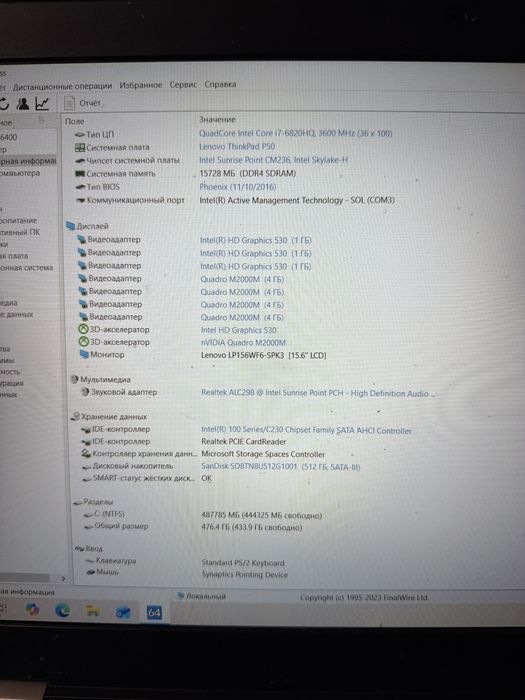The image size is (525, 700).
Task: Open Copilot icon on taskbar
Action: (32, 609)
